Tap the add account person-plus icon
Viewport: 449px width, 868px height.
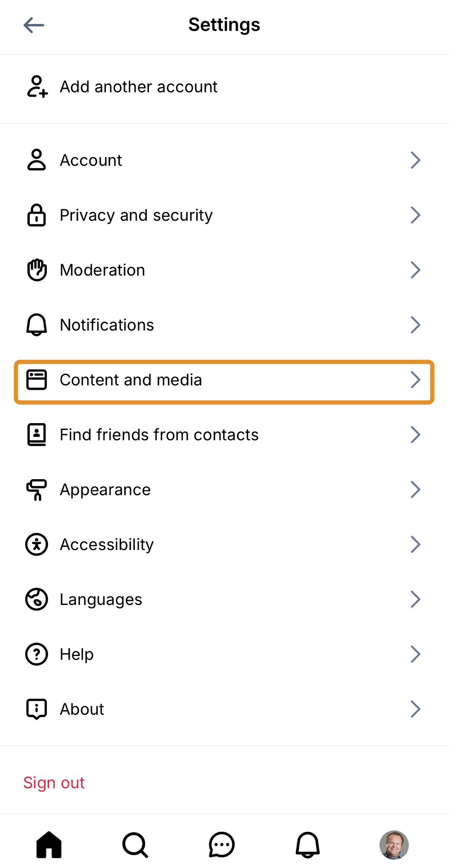[37, 86]
